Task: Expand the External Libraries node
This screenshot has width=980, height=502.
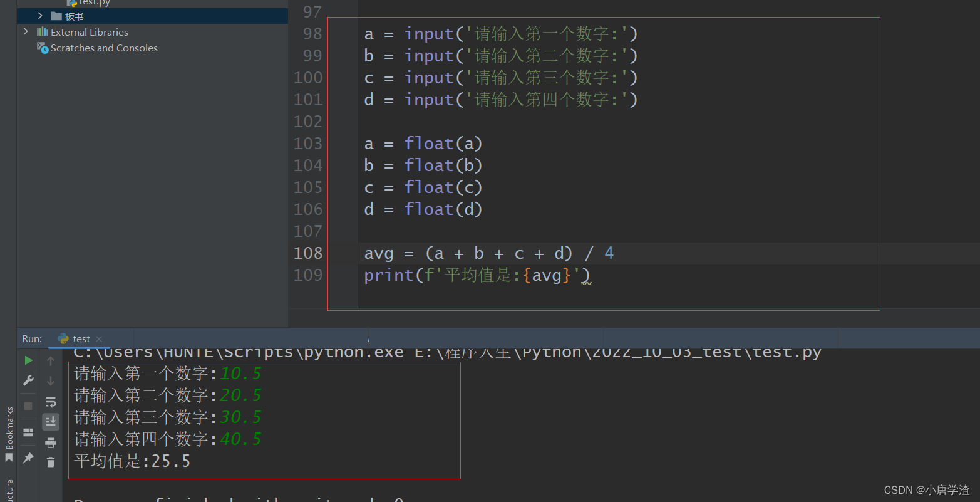Action: (26, 31)
